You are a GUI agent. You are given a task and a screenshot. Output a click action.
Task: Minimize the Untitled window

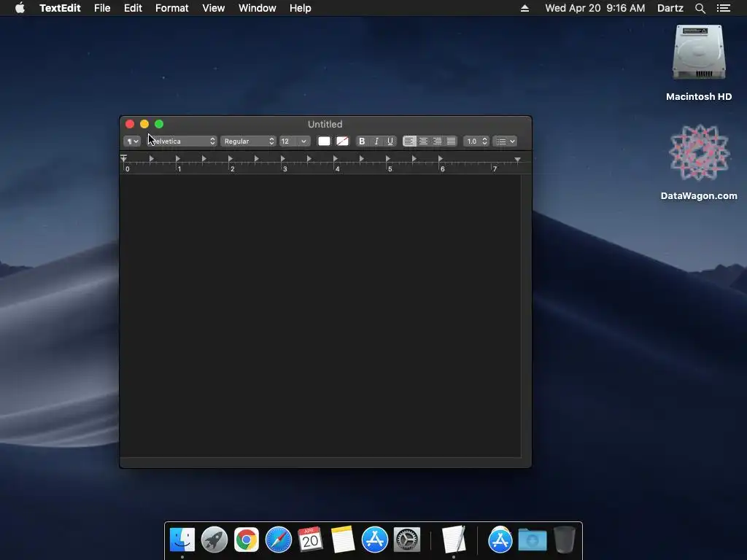point(144,124)
